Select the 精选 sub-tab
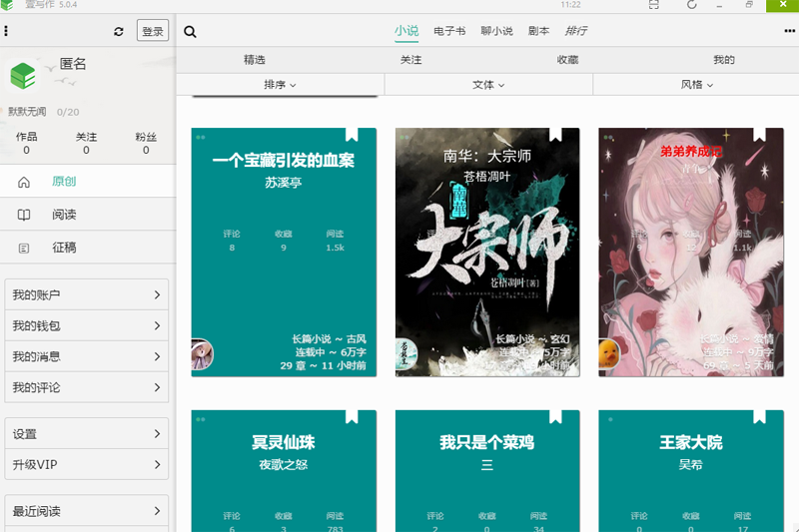Image resolution: width=799 pixels, height=532 pixels. (255, 60)
